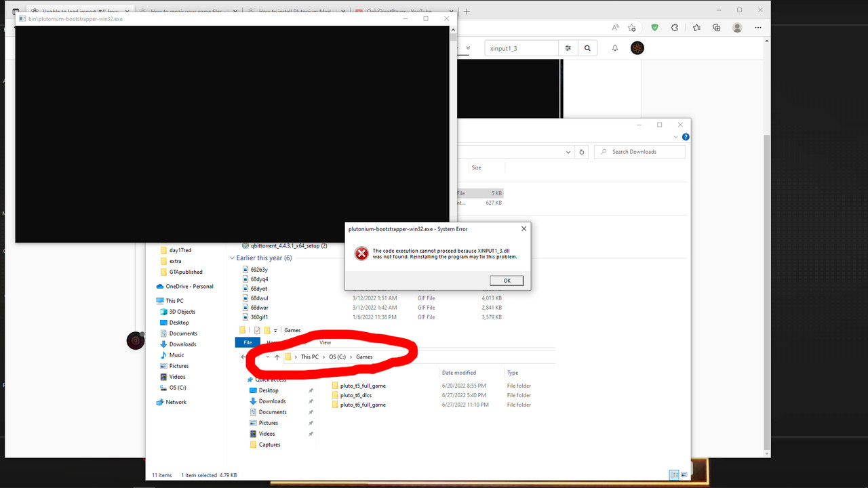Click This PC breadcrumb in Games path

[x=310, y=357]
